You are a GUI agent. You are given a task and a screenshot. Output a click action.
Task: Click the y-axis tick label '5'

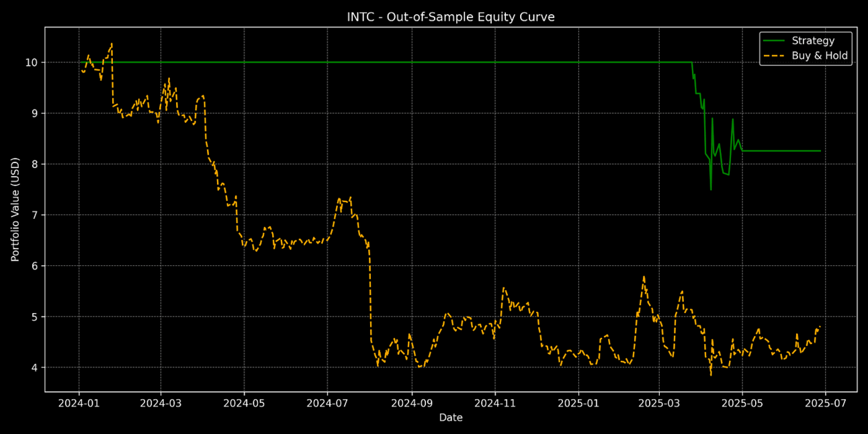coord(36,316)
